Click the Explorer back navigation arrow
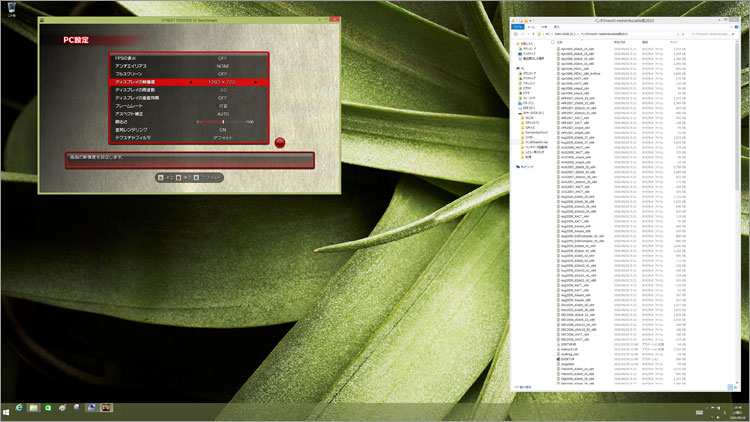Image resolution: width=750 pixels, height=422 pixels. click(x=517, y=33)
